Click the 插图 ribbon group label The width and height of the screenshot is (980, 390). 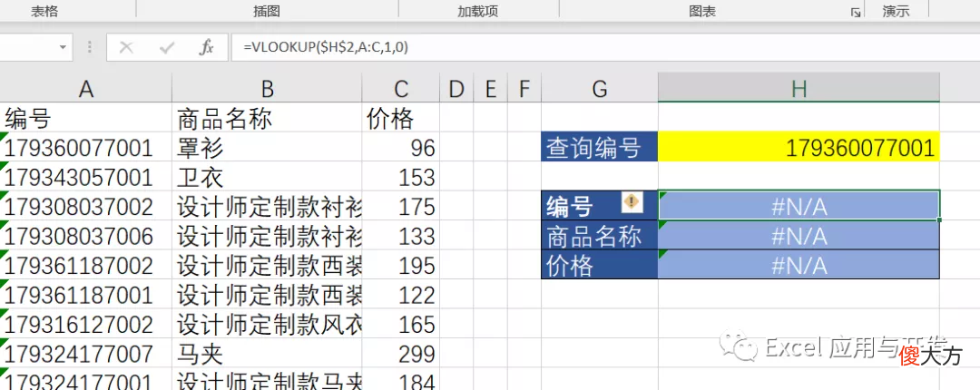pyautogui.click(x=266, y=11)
